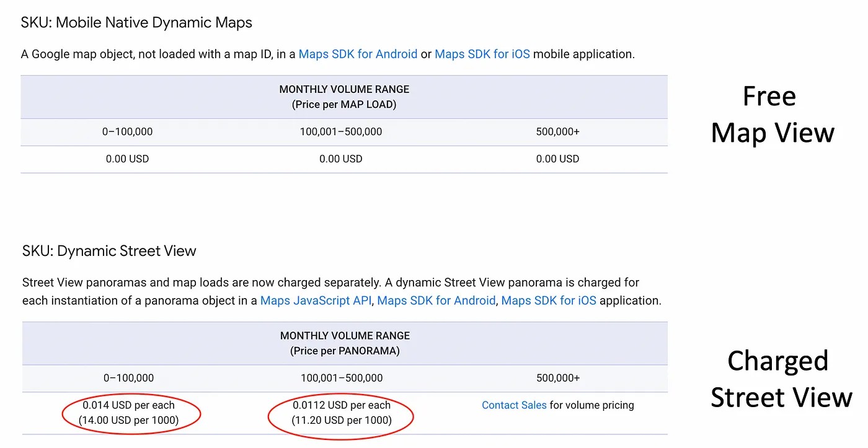
Task: Click the 0–100,000 range in the MAP LOAD table
Action: (x=128, y=131)
